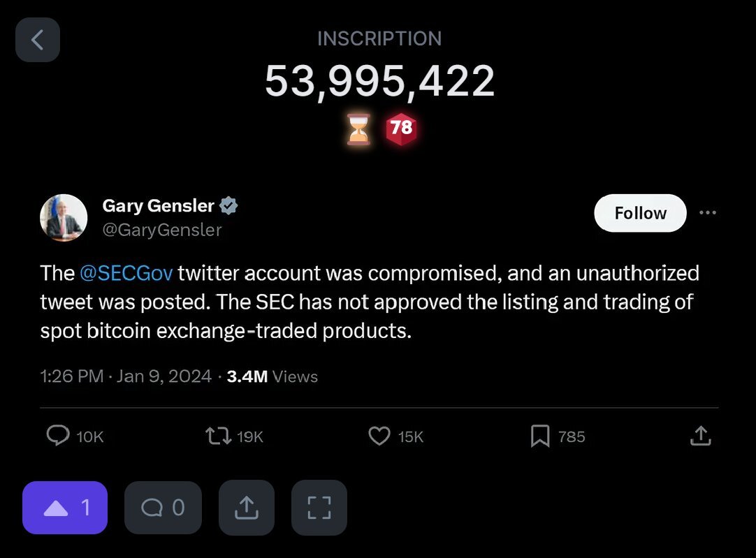The width and height of the screenshot is (756, 558).
Task: Click the @GaryGensler username handle
Action: click(x=162, y=230)
